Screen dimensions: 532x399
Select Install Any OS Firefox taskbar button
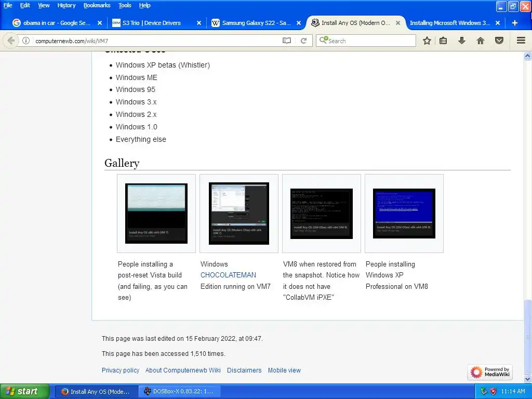96,392
